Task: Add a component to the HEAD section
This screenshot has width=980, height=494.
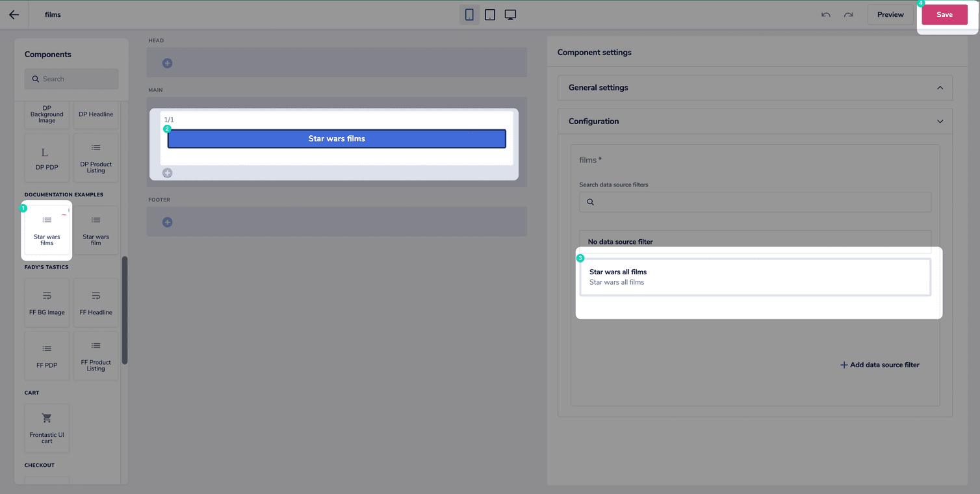Action: point(167,63)
